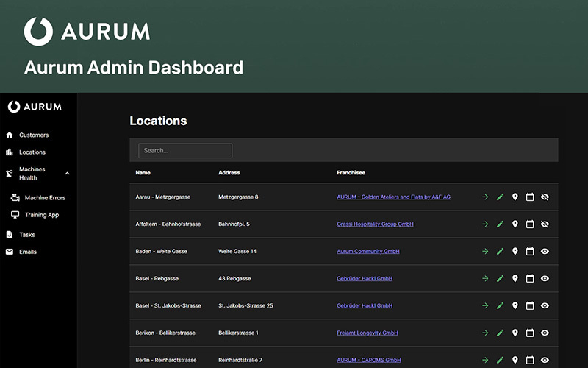Edit Aarau - Metzgergasse with the pencil icon

tap(500, 197)
